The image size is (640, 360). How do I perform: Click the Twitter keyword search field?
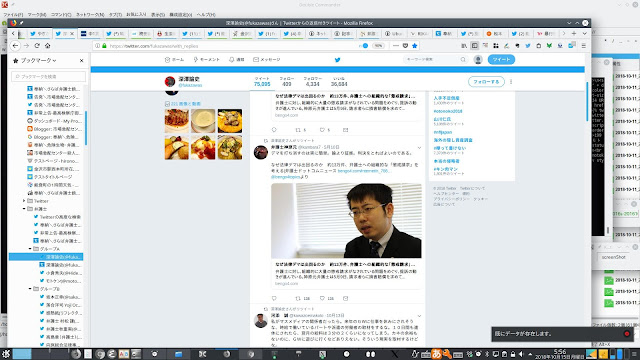coord(435,60)
